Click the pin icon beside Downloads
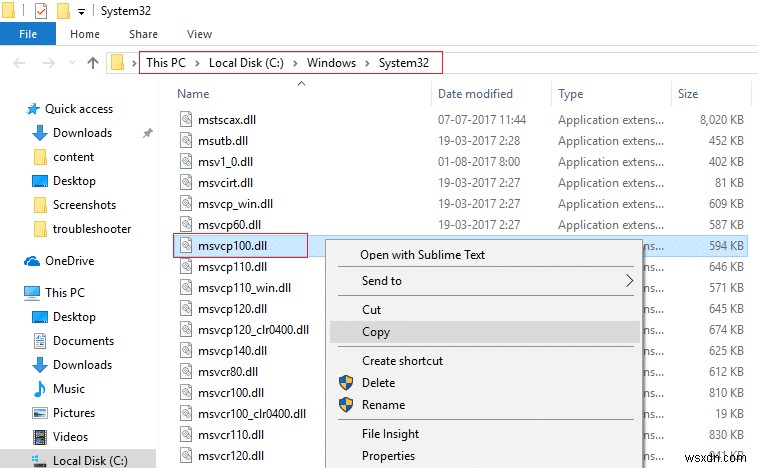The image size is (758, 468). pos(147,133)
